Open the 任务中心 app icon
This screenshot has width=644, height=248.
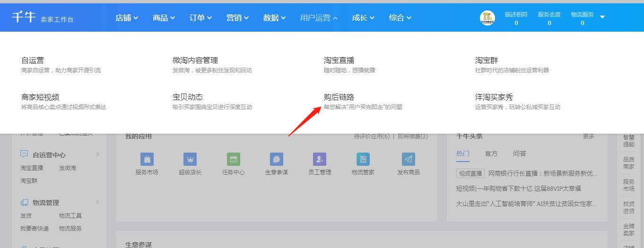point(234,159)
